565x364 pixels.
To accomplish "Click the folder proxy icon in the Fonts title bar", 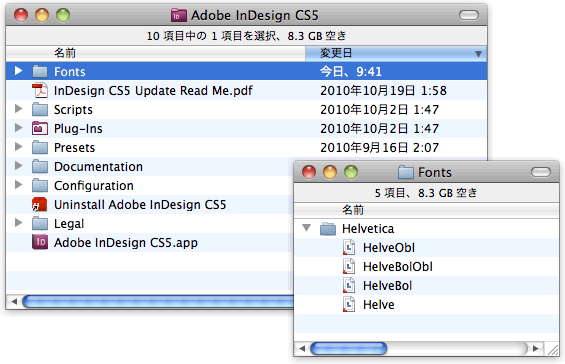I will [x=406, y=172].
